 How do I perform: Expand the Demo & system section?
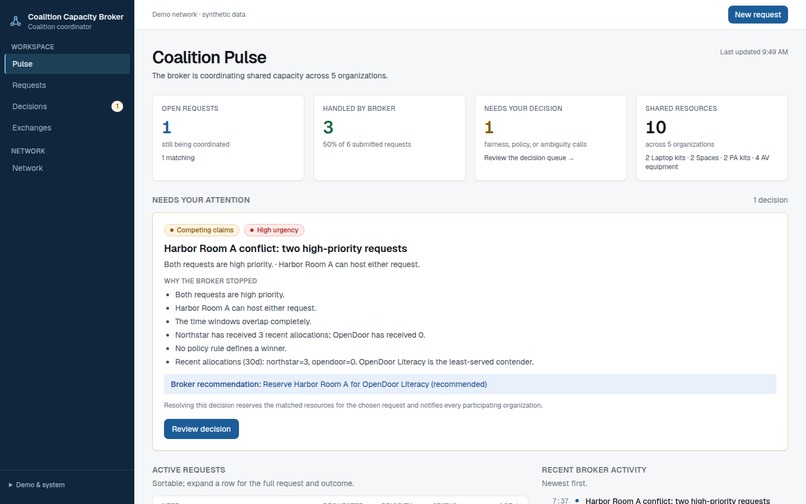point(37,484)
